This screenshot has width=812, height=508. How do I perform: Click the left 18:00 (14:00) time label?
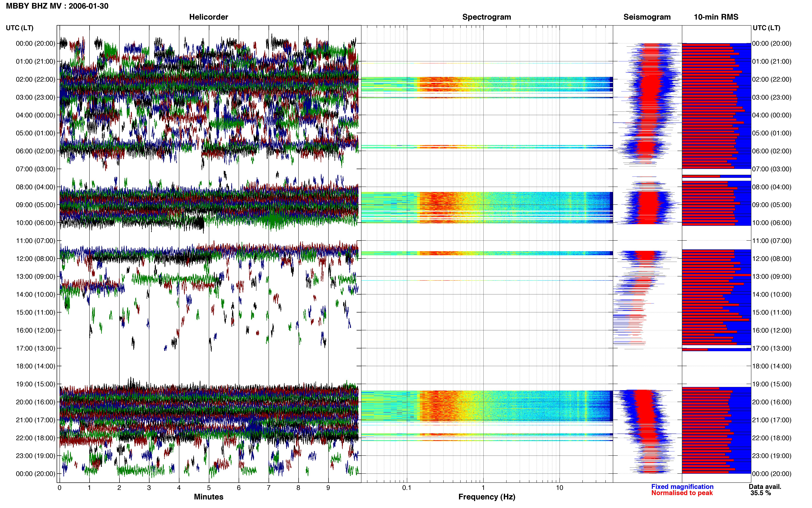click(36, 366)
